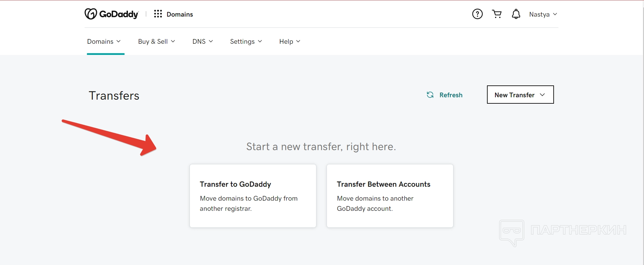
Task: Expand the Domains navigation menu
Action: point(104,41)
